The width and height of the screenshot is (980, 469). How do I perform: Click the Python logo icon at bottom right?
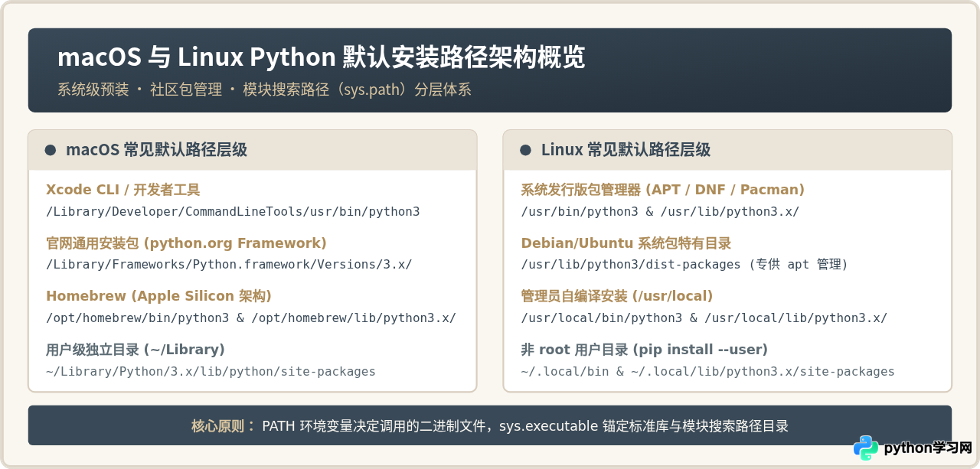[867, 448]
